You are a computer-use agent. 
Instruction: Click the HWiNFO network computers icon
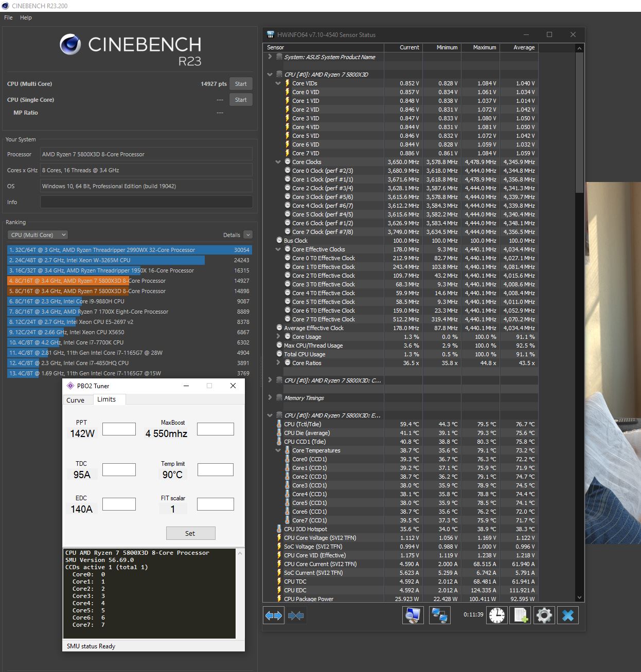tap(439, 615)
